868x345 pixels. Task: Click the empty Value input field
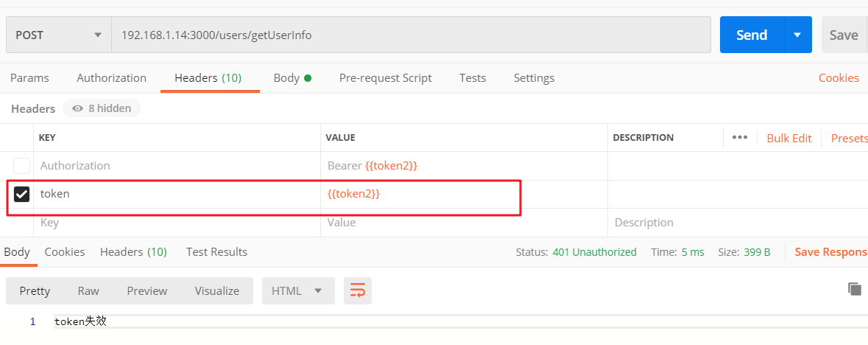[x=464, y=223]
